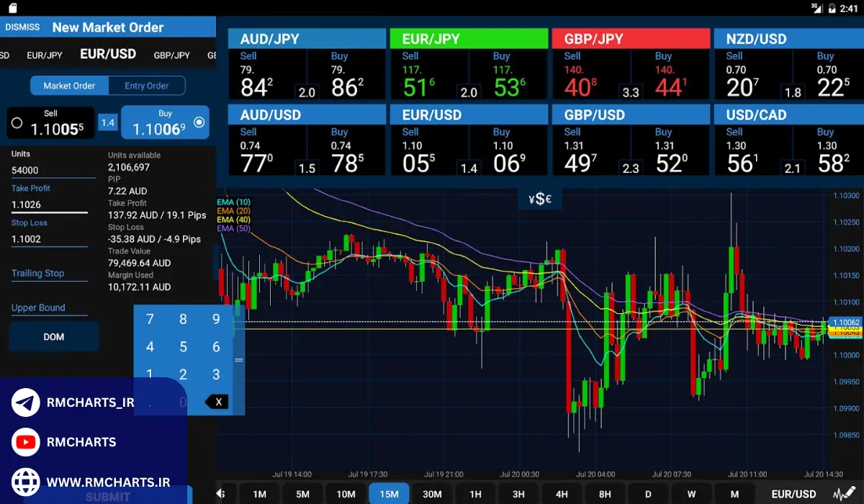Tap the 3G signal indicator icon
The width and height of the screenshot is (864, 504).
point(816,9)
